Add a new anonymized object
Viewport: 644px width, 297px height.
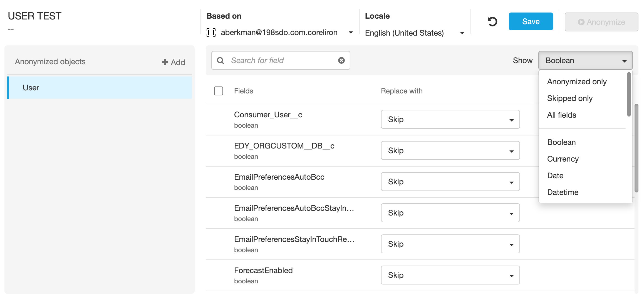174,62
